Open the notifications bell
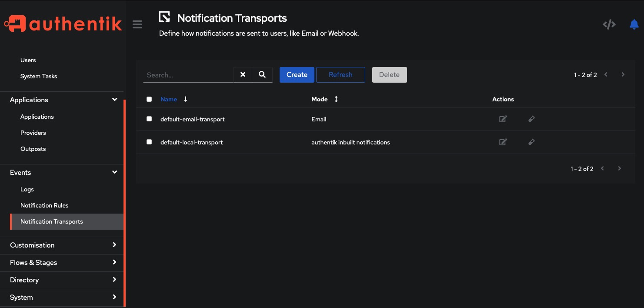Image resolution: width=644 pixels, height=308 pixels. (x=634, y=24)
